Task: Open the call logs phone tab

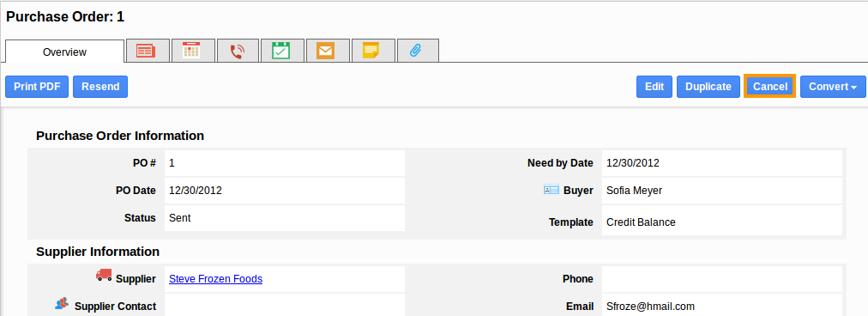Action: coord(237,51)
